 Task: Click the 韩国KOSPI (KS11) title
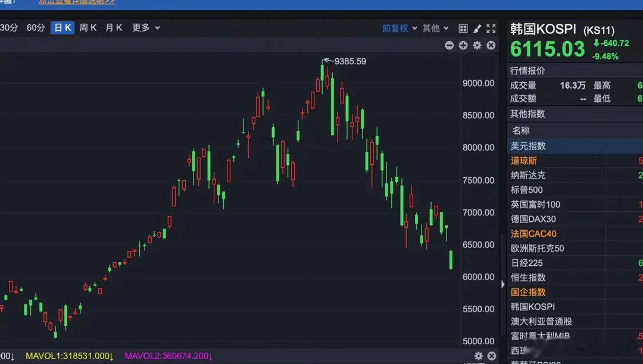[x=562, y=30]
